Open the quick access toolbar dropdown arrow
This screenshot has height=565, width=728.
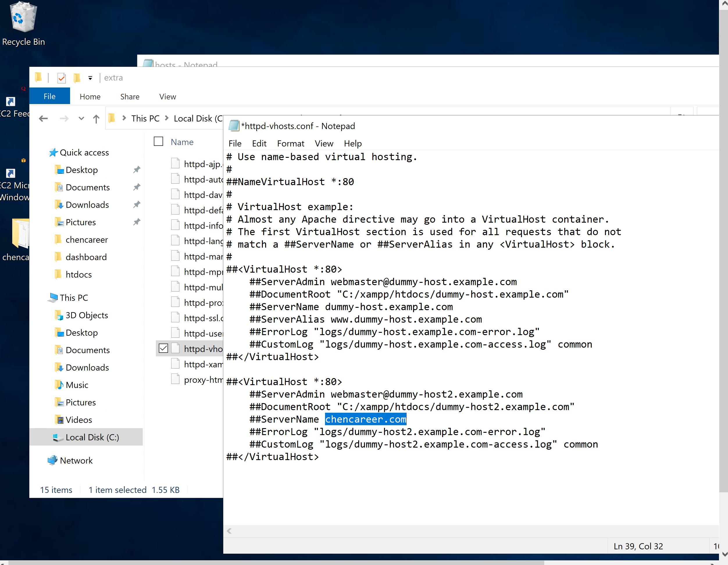[90, 78]
